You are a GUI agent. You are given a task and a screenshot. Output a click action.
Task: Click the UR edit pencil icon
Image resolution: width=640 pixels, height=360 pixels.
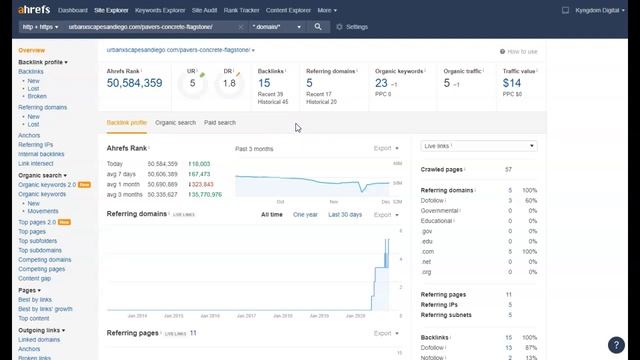point(202,75)
